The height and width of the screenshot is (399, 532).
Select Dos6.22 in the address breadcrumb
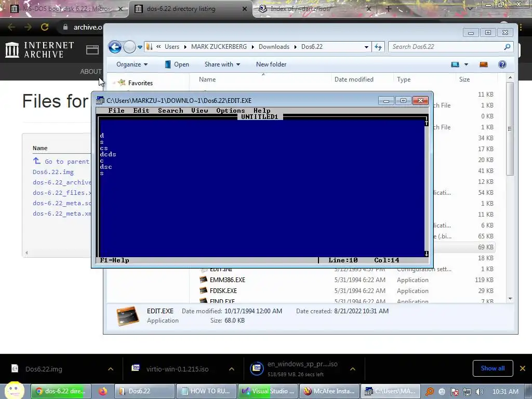(312, 47)
